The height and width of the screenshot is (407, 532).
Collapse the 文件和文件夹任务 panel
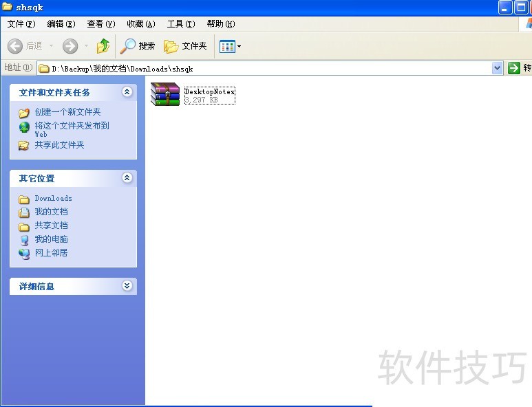click(x=127, y=92)
